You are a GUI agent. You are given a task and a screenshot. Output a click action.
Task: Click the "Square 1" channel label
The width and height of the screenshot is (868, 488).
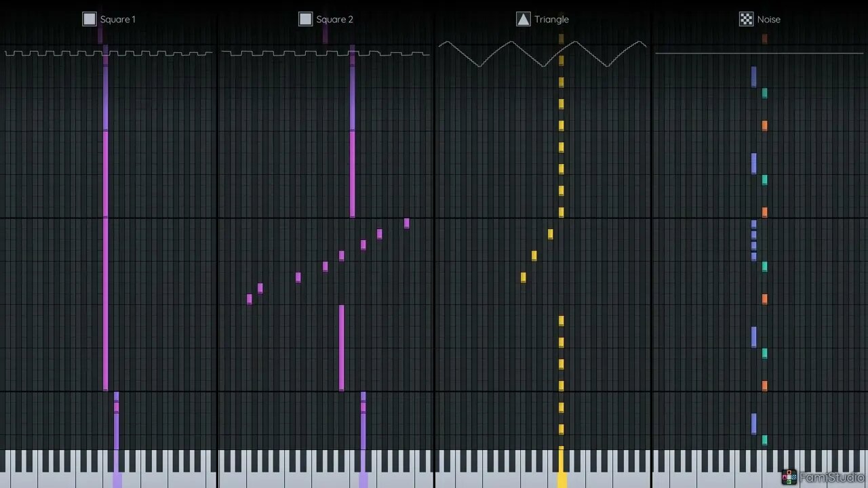117,19
